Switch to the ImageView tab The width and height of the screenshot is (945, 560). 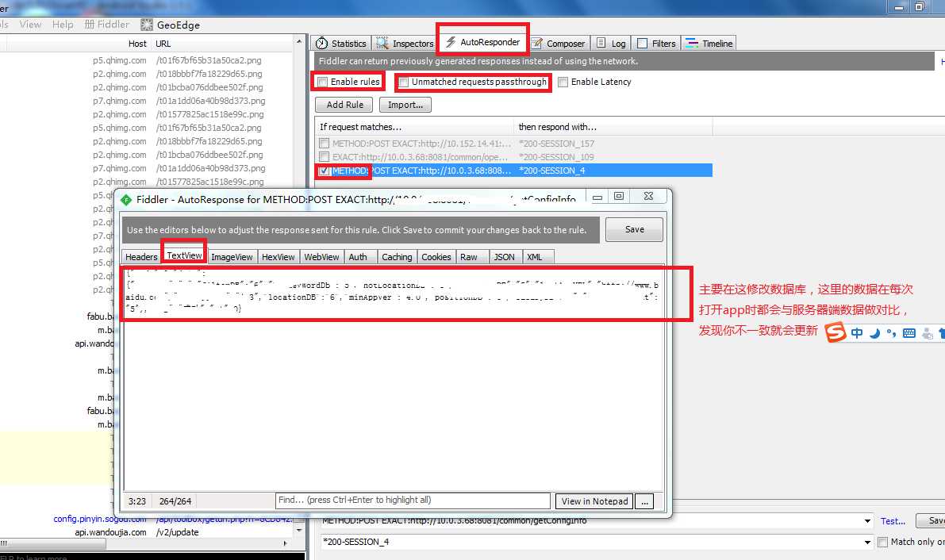pos(232,257)
